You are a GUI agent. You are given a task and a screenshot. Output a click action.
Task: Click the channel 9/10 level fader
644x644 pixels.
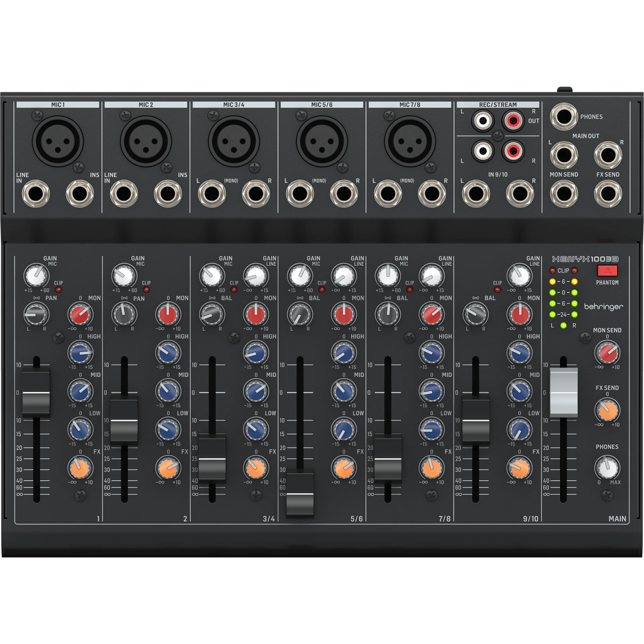476,420
